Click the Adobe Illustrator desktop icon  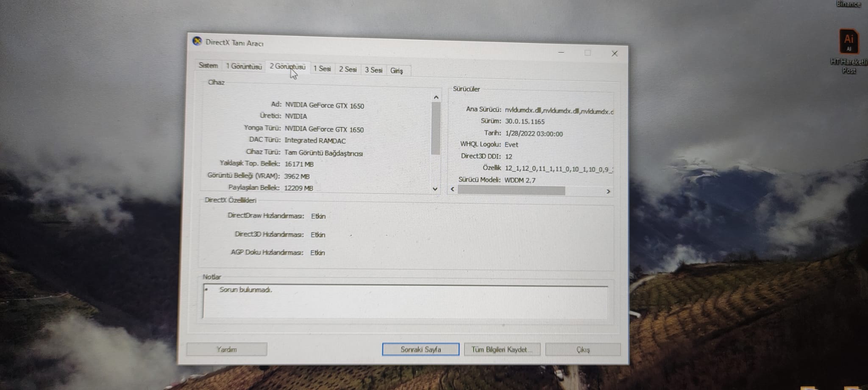click(849, 41)
